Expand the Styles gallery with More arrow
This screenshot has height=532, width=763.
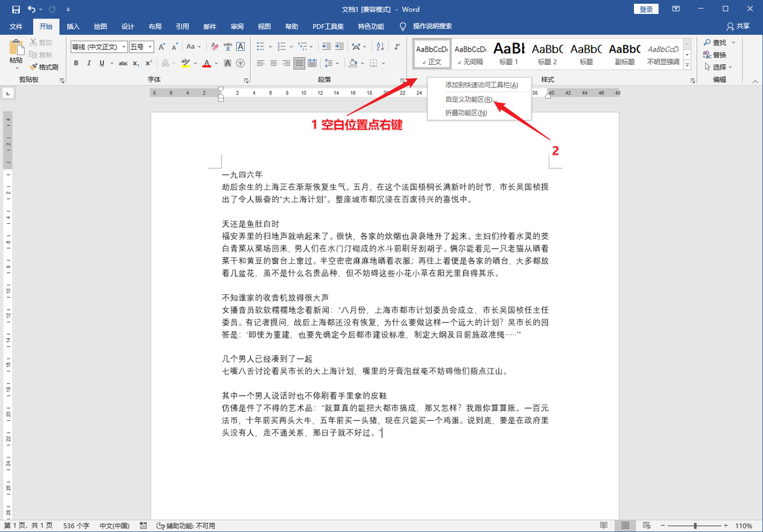click(x=687, y=65)
